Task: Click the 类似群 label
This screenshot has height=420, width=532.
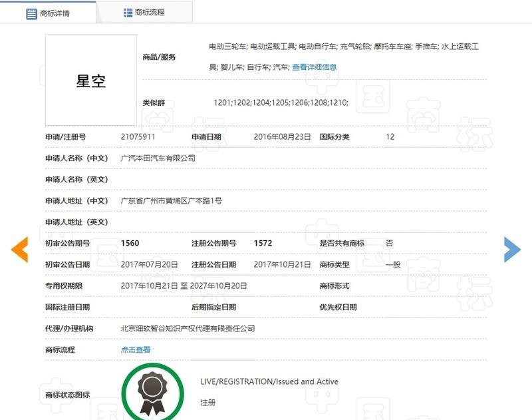Action: pyautogui.click(x=154, y=103)
